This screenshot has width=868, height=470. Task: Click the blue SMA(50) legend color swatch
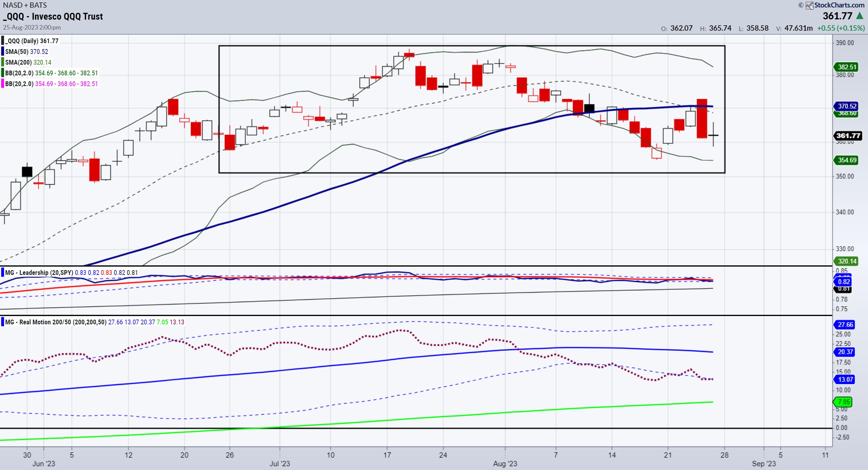point(3,52)
